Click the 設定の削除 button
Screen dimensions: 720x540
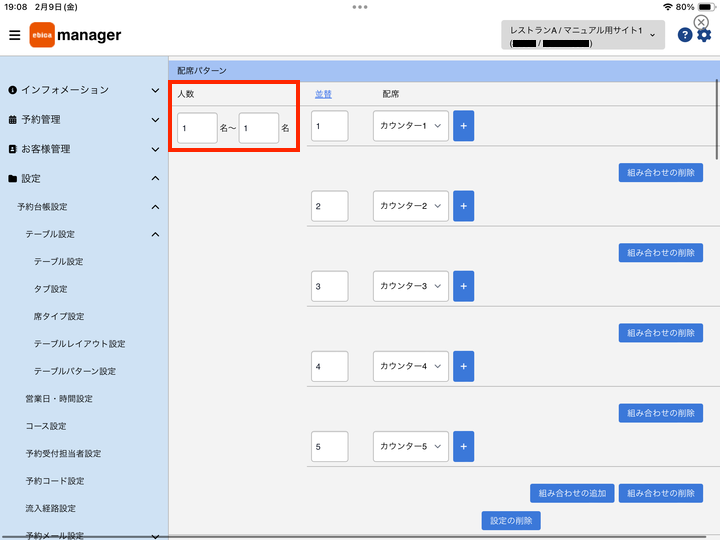click(x=511, y=521)
